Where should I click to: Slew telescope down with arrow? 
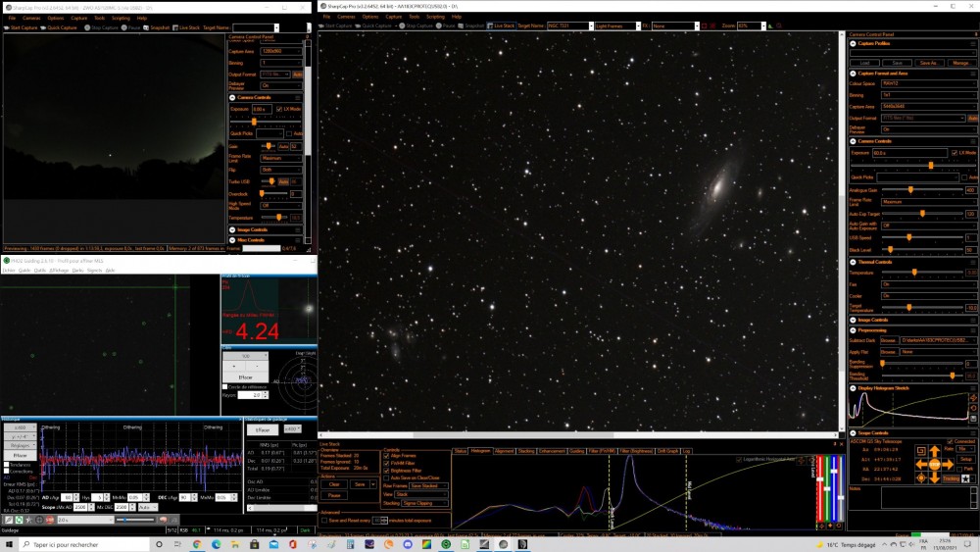[x=934, y=477]
